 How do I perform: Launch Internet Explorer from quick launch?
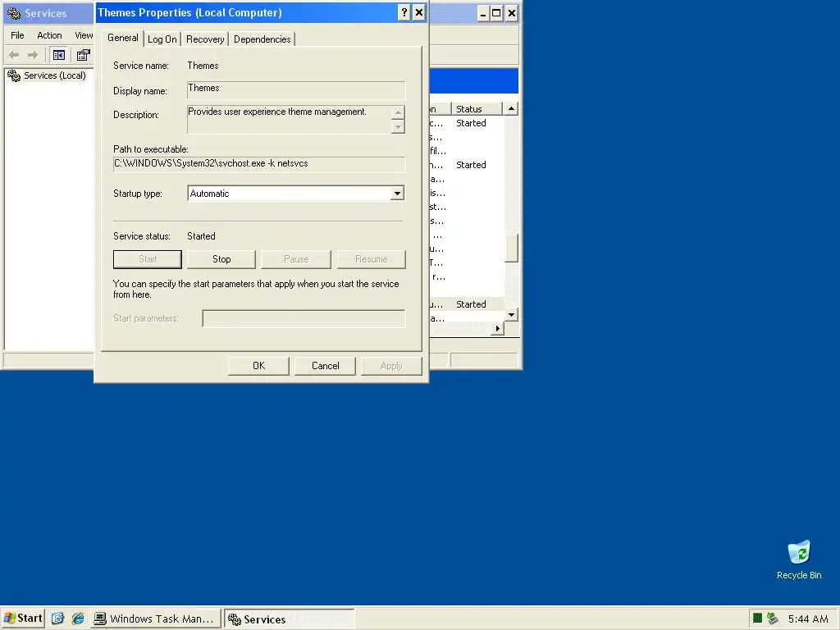tap(78, 619)
